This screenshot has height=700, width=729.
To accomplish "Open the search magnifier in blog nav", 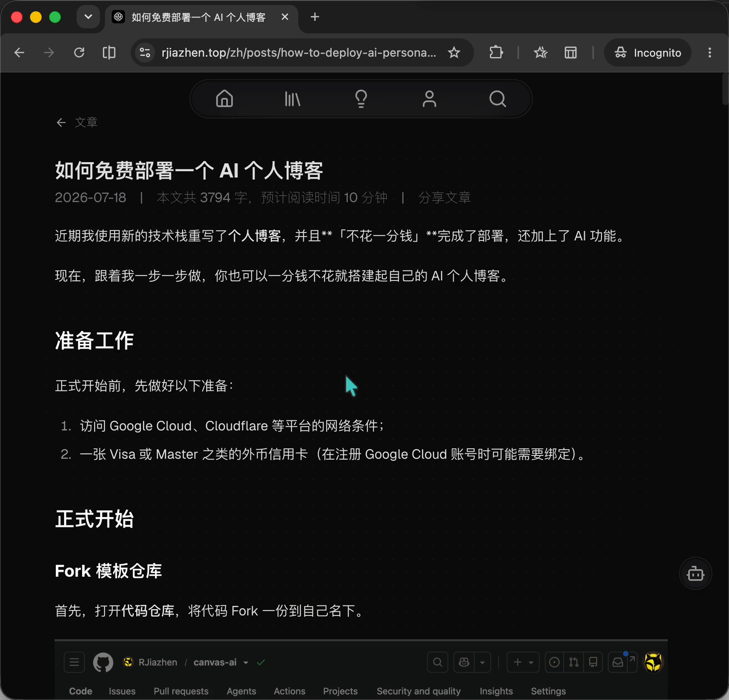I will (497, 99).
